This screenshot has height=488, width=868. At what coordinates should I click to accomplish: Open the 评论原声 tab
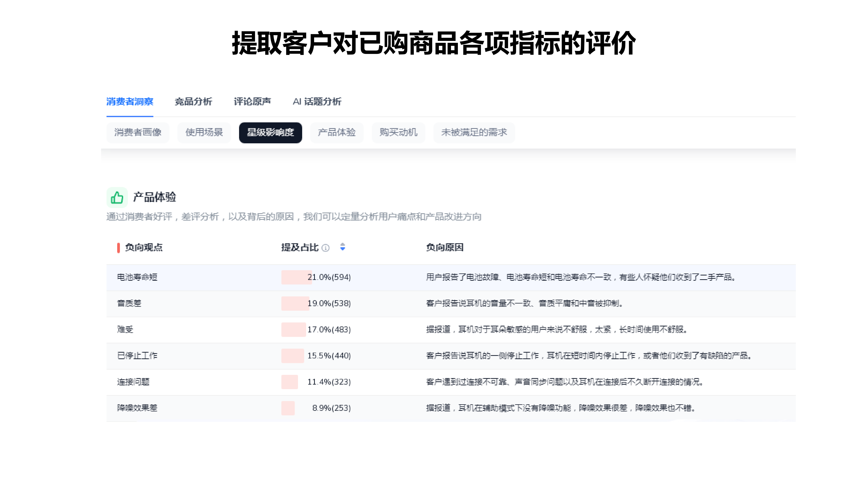(253, 102)
